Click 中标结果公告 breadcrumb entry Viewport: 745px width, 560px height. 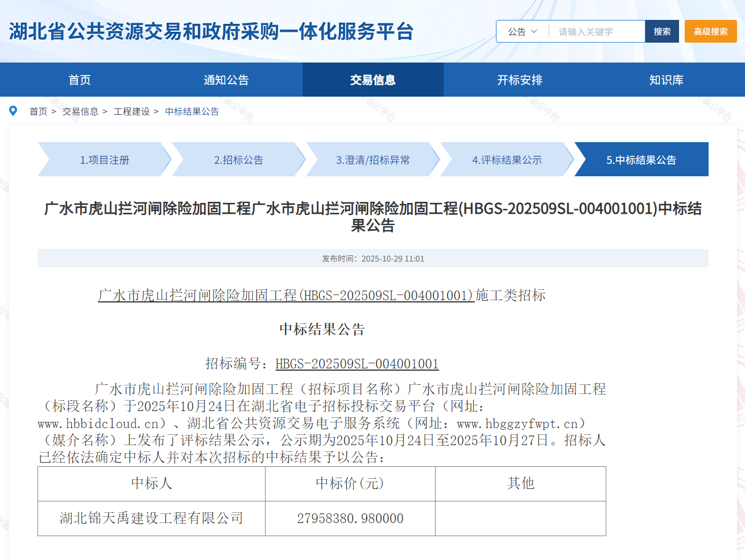pyautogui.click(x=191, y=111)
